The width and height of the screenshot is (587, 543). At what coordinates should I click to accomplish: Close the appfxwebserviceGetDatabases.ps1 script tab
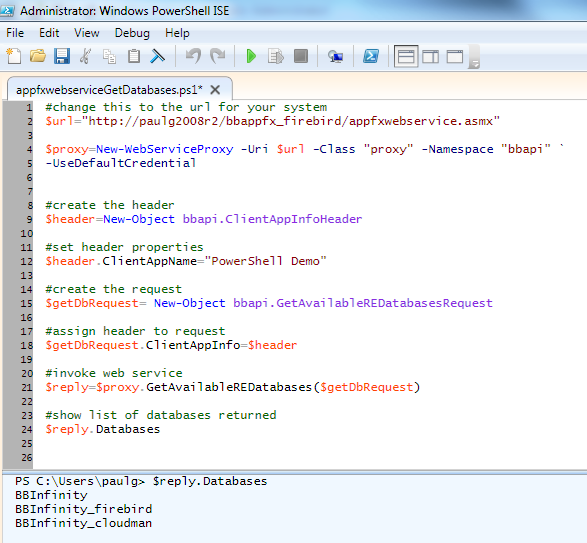215,90
